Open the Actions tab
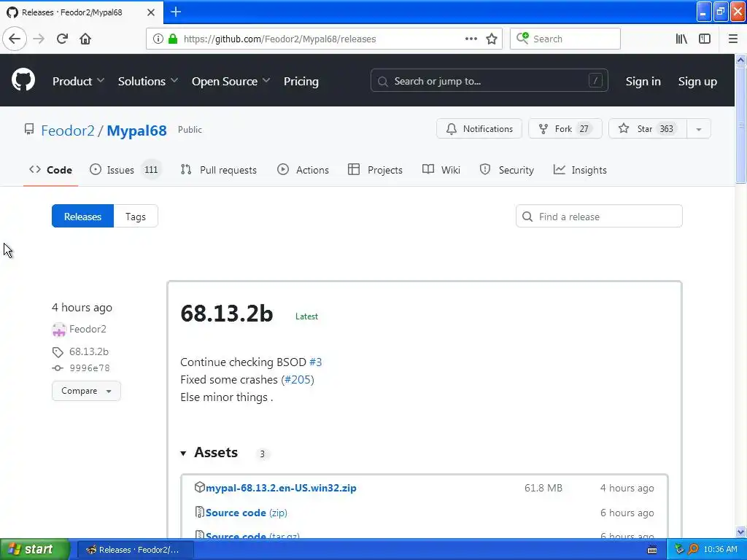The width and height of the screenshot is (747, 560). (303, 170)
